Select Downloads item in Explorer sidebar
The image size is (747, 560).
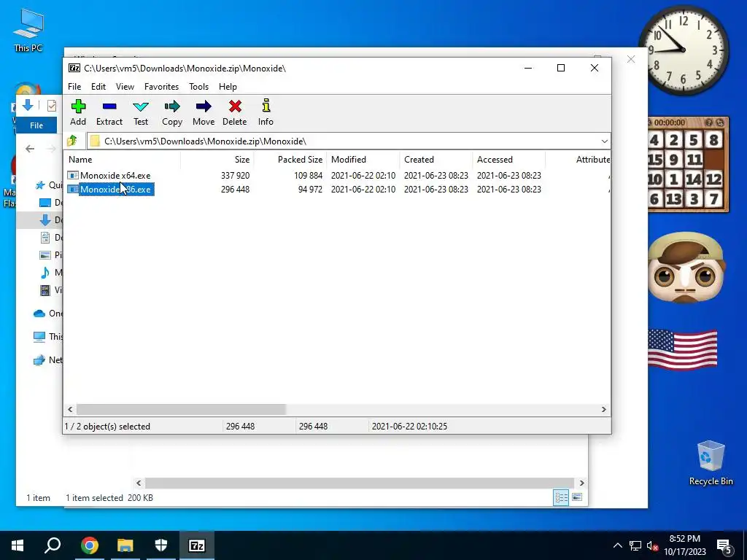coord(45,219)
